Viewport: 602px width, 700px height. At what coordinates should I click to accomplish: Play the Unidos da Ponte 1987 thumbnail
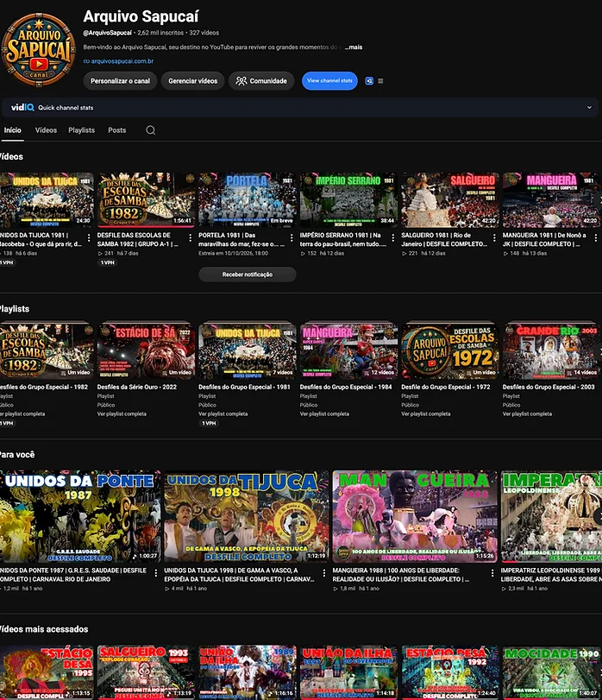[x=80, y=516]
